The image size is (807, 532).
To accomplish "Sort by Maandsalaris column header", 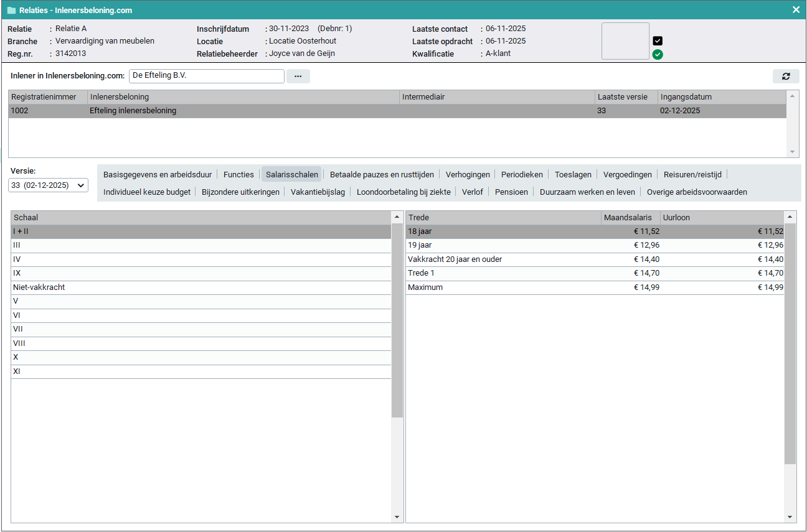I will tap(628, 218).
